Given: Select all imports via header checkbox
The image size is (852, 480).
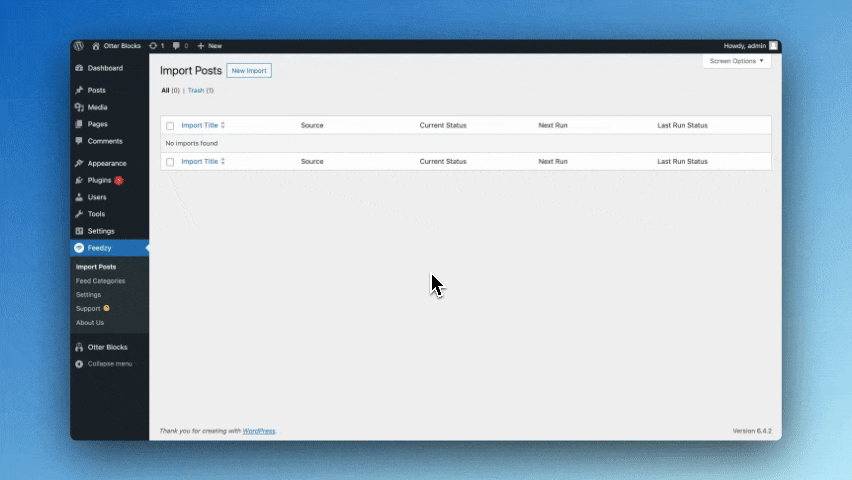Looking at the screenshot, I should click(x=170, y=126).
